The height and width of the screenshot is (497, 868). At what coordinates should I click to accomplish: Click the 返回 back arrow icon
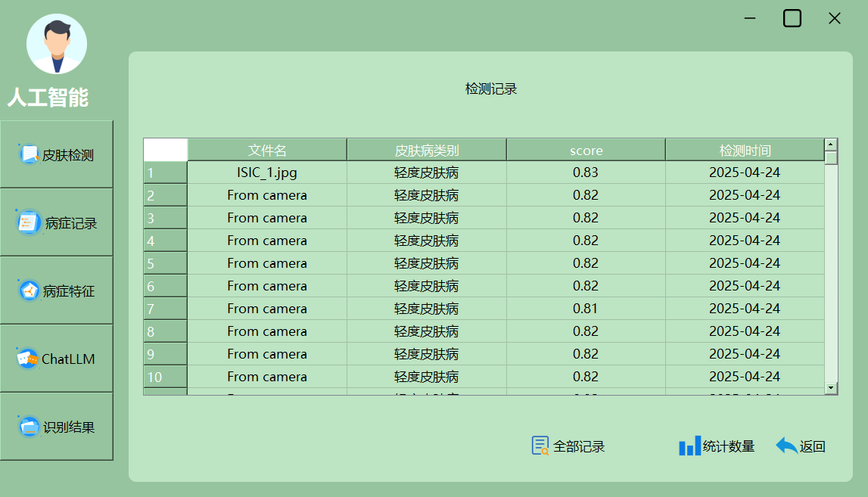point(786,446)
